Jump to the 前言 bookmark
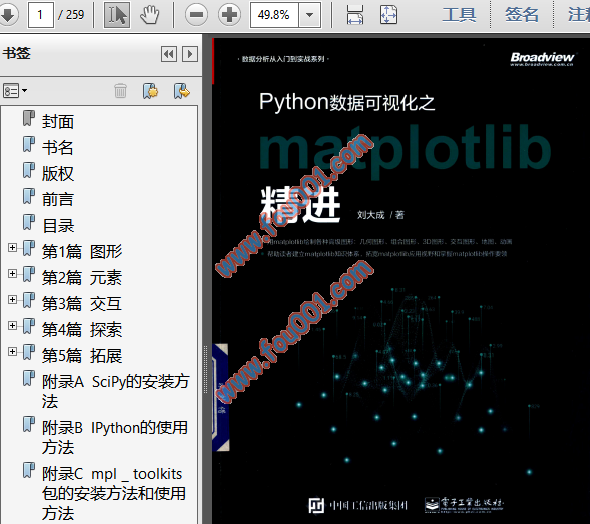 click(58, 199)
